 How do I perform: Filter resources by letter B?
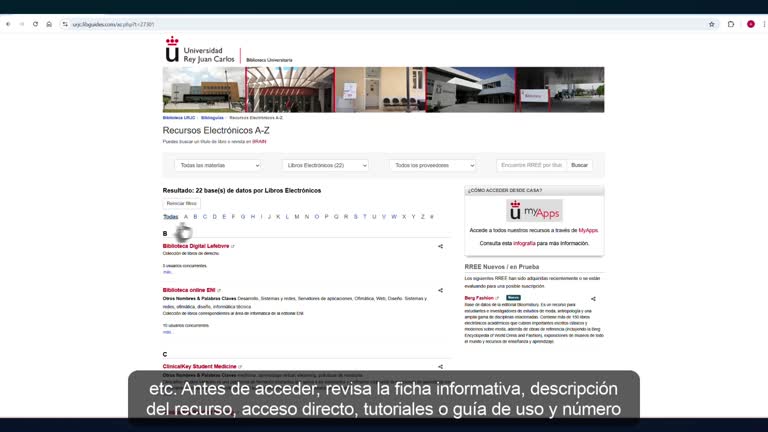point(195,217)
